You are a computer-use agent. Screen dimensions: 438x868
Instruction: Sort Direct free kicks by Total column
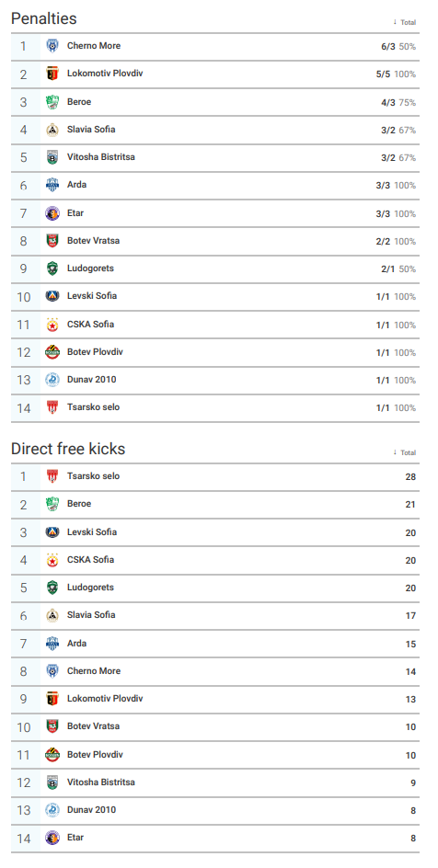pos(404,452)
